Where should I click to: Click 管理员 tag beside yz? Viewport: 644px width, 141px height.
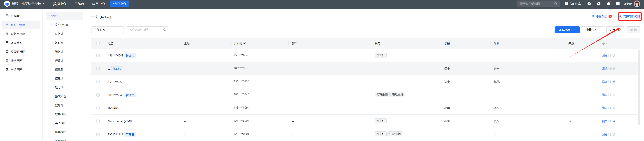coord(117,69)
